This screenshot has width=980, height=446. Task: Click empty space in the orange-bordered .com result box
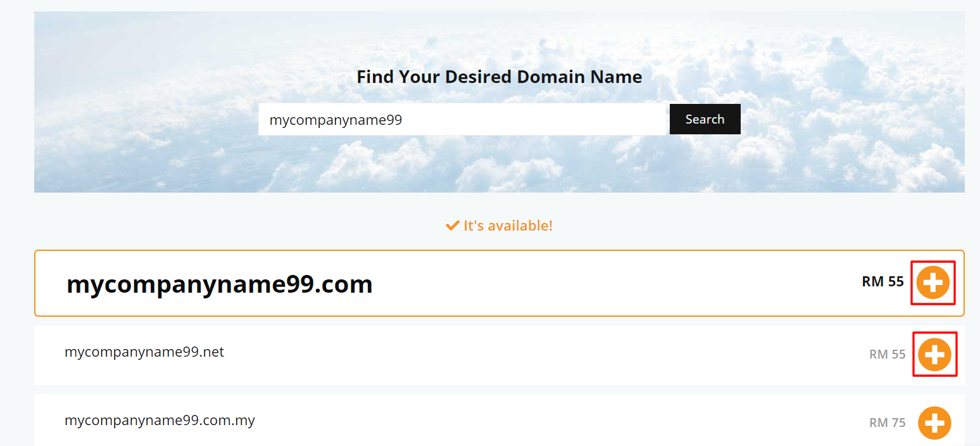click(601, 283)
